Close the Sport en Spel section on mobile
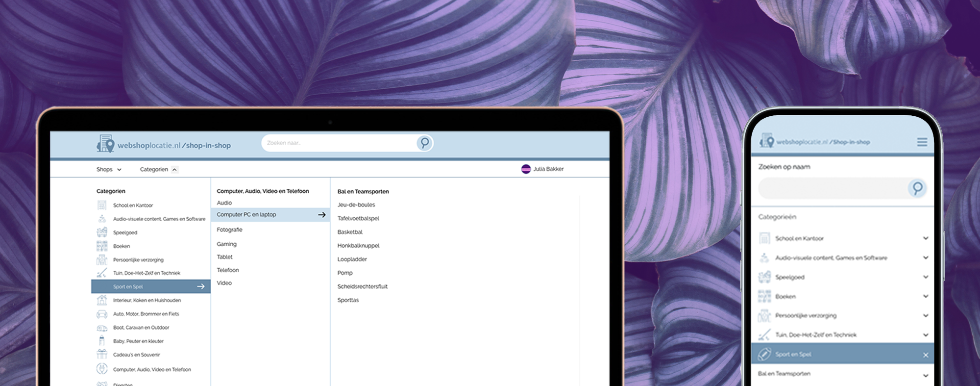This screenshot has height=386, width=980. pos(925,355)
